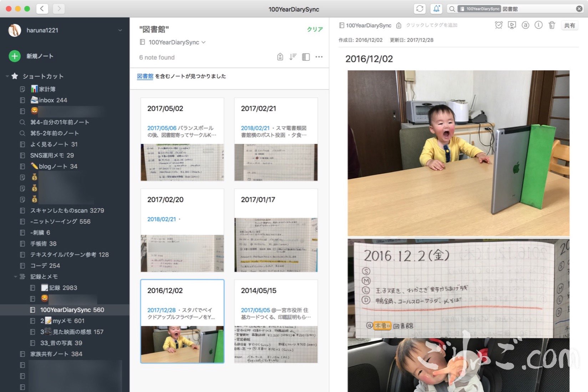Click the クリア link to clear search

coord(315,29)
